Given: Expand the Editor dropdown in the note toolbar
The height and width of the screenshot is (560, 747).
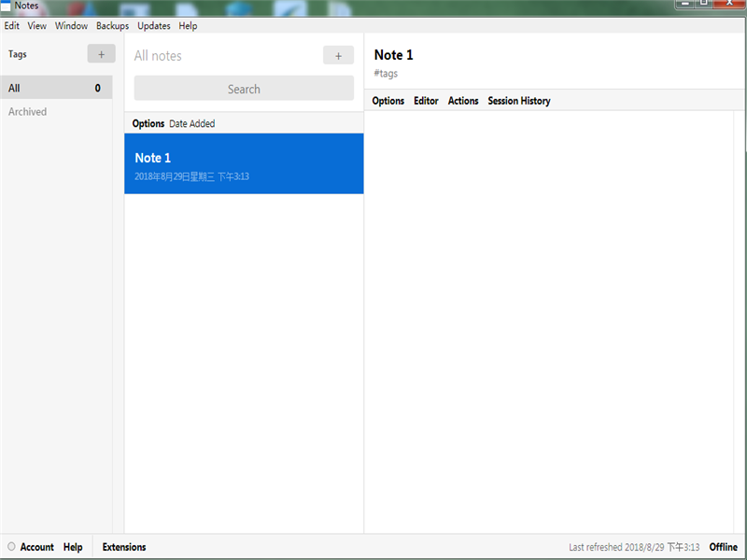Looking at the screenshot, I should [x=426, y=101].
